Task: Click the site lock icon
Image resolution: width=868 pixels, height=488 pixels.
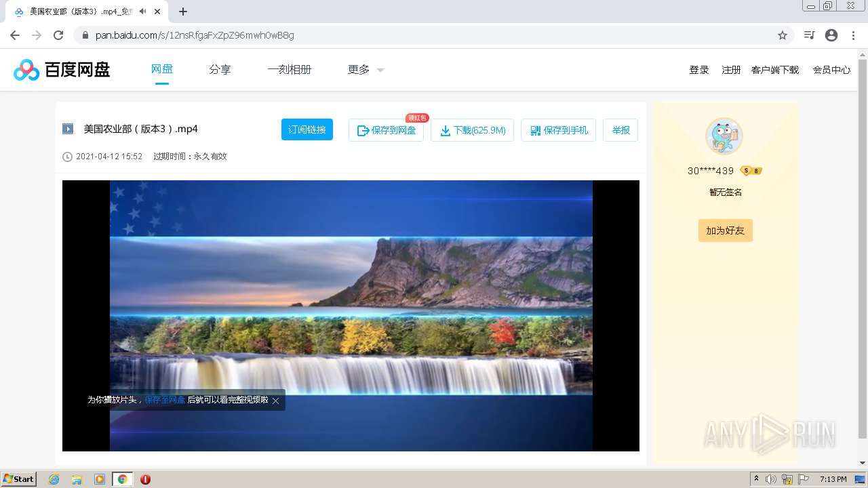Action: tap(85, 35)
